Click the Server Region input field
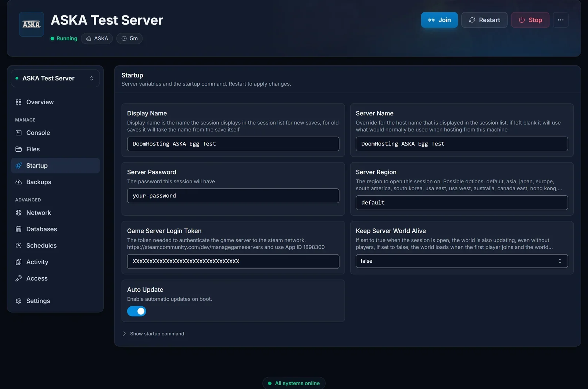This screenshot has width=588, height=389. [462, 203]
